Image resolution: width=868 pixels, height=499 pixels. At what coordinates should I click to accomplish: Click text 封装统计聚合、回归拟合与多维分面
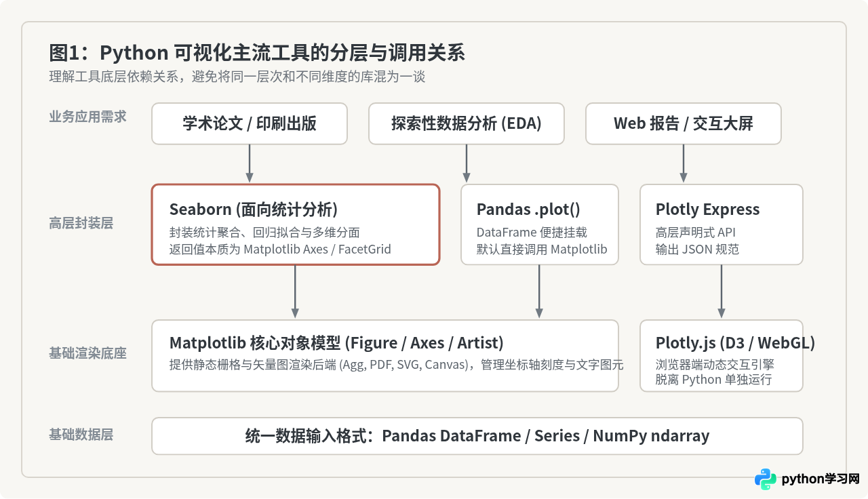point(264,233)
